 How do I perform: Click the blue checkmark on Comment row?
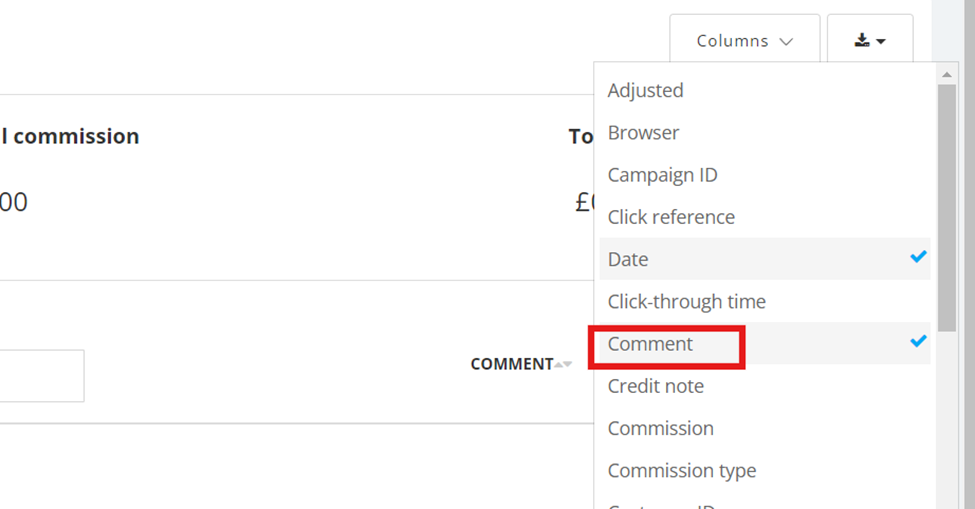point(918,342)
